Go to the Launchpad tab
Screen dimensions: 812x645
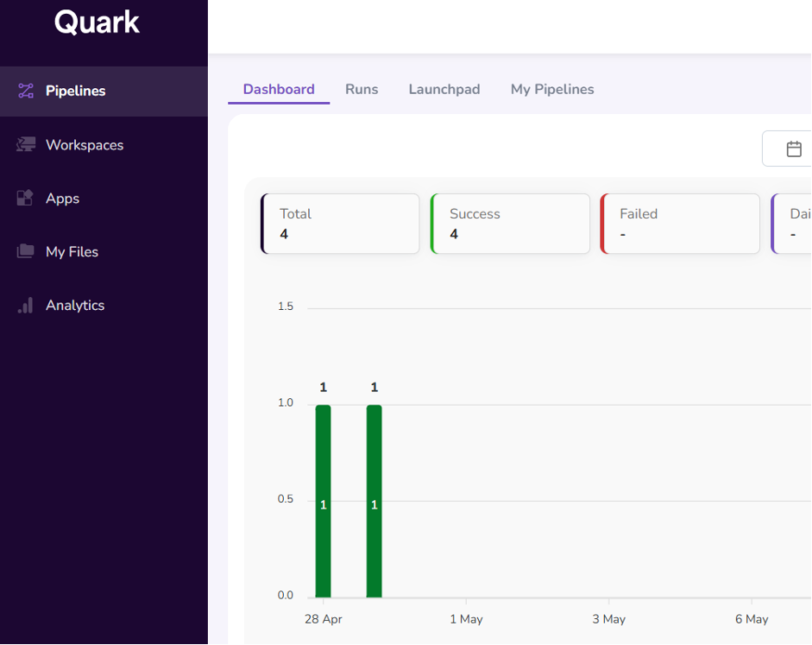coord(444,89)
